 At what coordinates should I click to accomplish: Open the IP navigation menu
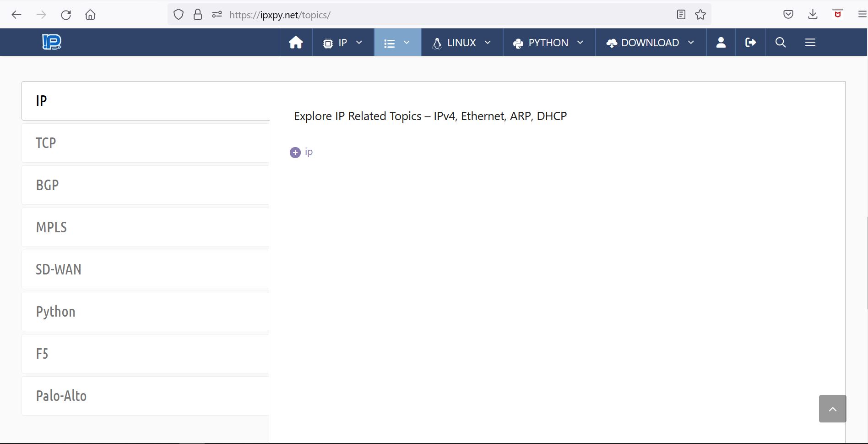click(x=342, y=43)
